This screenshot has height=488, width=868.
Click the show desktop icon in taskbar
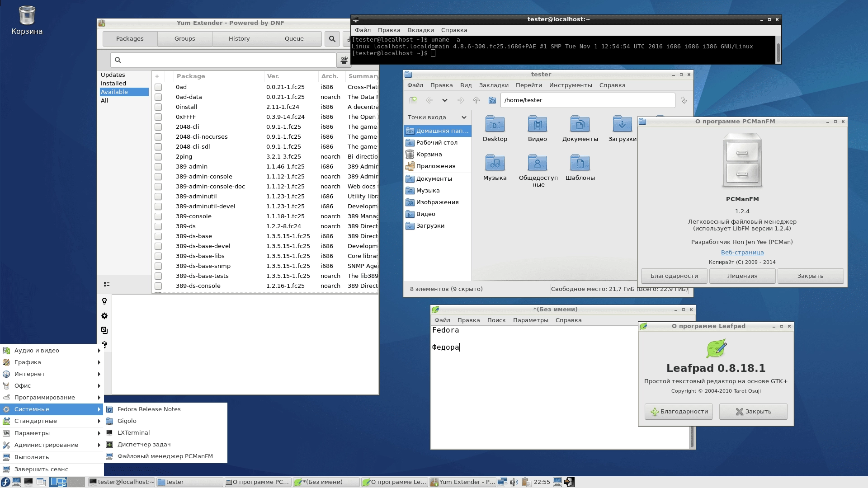coord(41,482)
